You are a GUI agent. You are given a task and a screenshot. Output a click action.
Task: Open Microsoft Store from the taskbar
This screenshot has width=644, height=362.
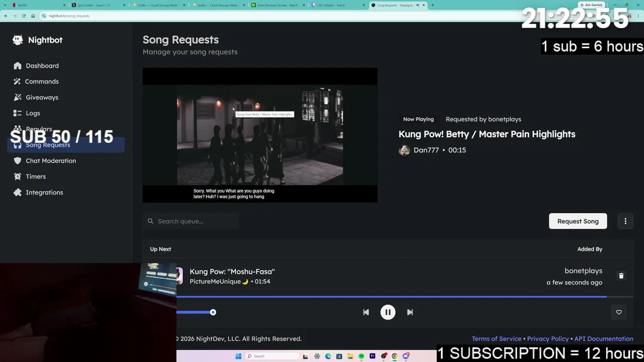(x=339, y=356)
